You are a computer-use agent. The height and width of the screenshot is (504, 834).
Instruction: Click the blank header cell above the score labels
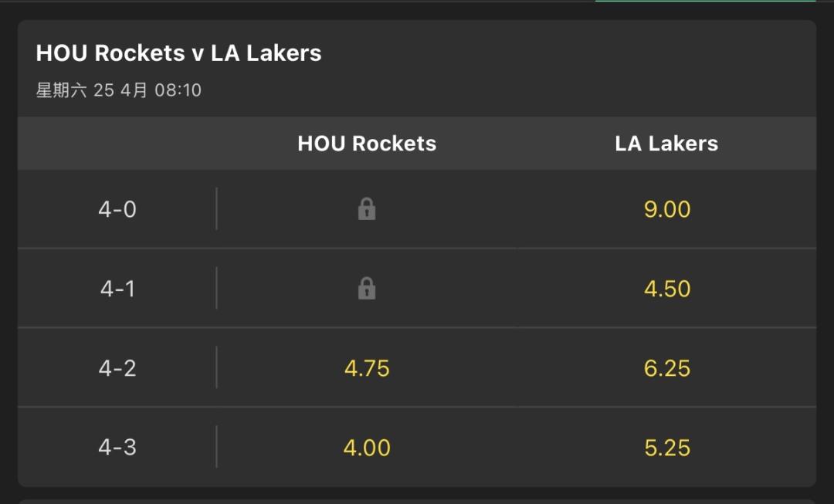point(117,144)
